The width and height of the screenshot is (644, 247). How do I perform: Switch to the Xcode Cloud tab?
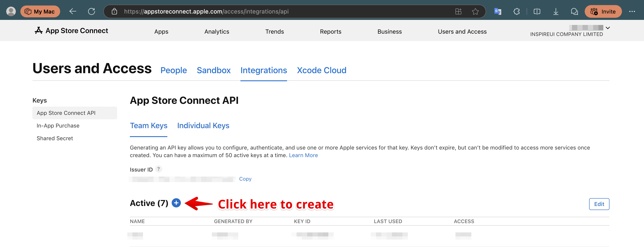322,70
